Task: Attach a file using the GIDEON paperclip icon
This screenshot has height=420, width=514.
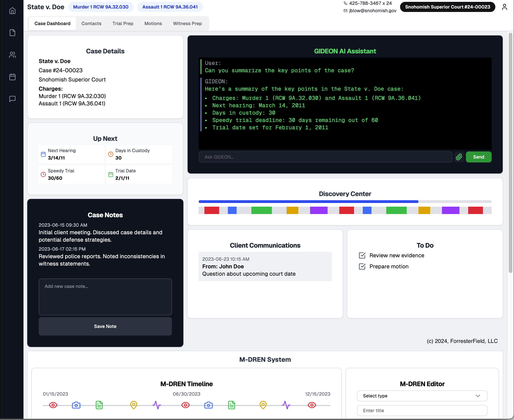Action: pos(459,157)
